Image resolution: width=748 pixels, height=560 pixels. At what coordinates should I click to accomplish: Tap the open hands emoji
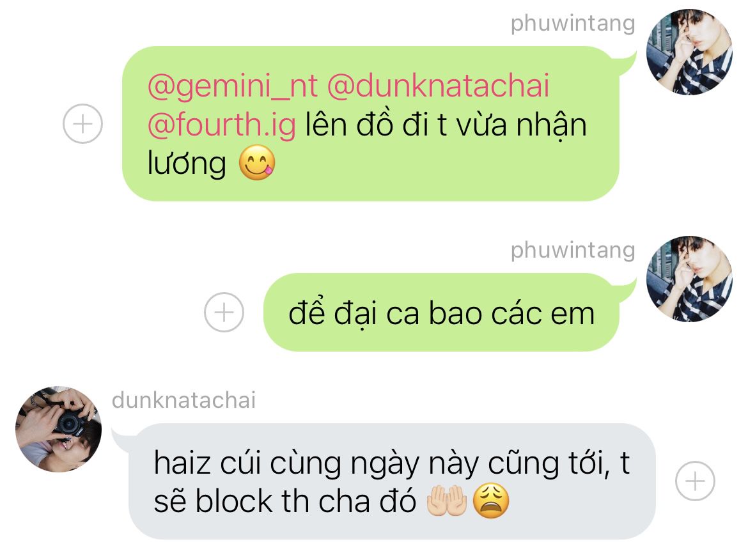click(446, 501)
